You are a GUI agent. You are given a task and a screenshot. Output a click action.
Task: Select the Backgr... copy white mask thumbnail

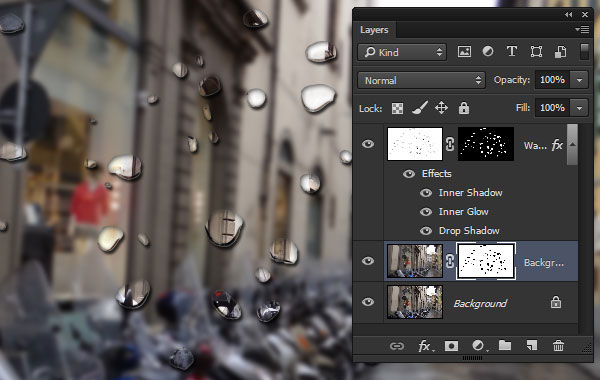click(x=486, y=261)
